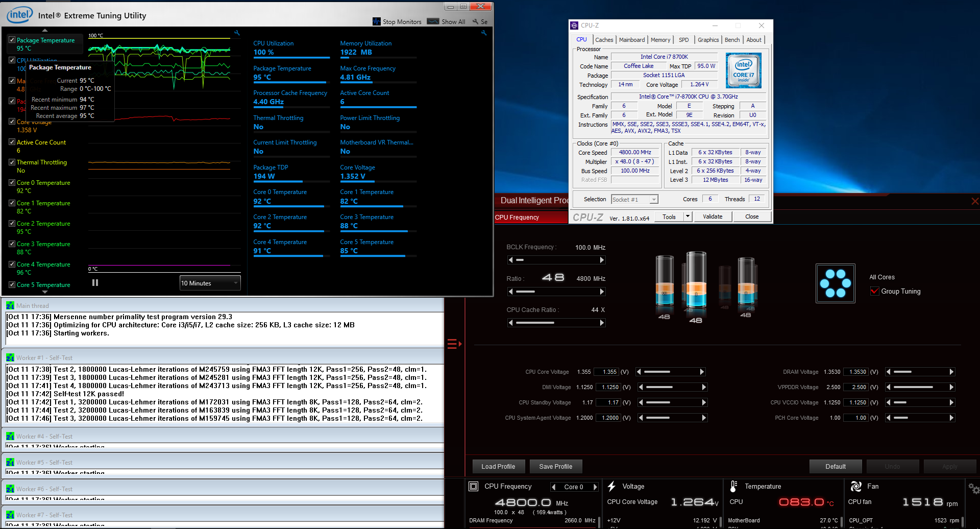Decrease the BCLK Frequency with the left arrow
The width and height of the screenshot is (980, 529).
tap(510, 260)
